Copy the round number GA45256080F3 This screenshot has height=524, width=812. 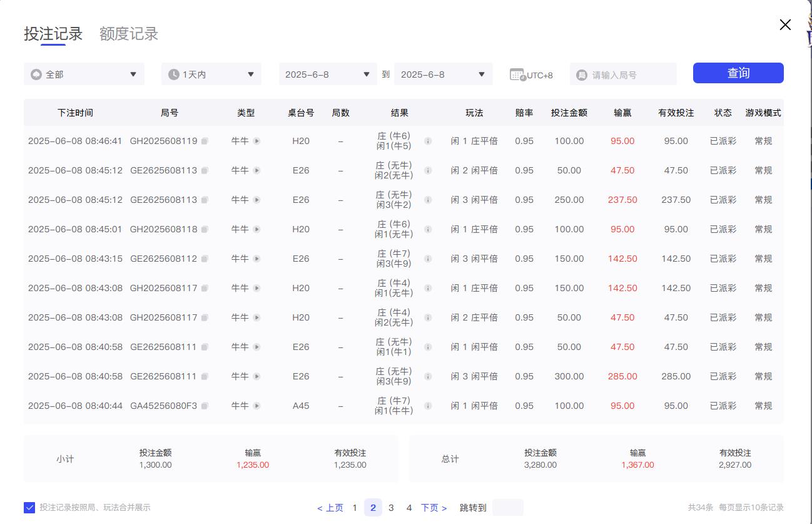[205, 406]
